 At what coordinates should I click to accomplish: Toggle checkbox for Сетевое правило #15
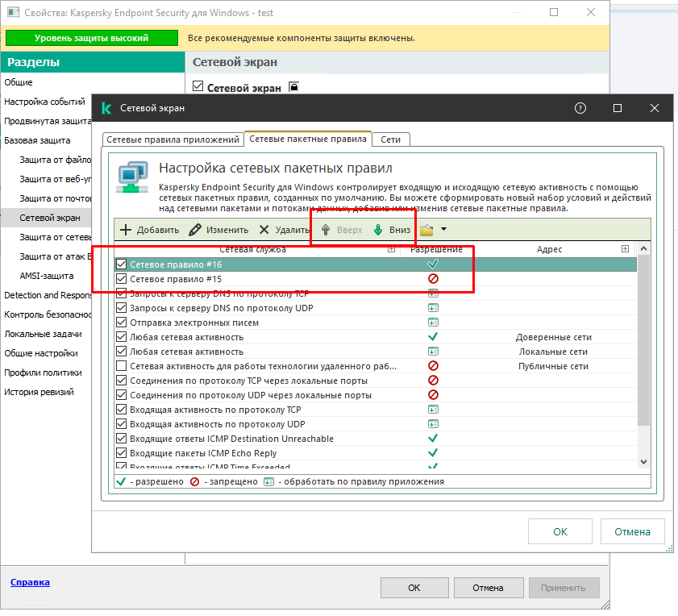click(x=122, y=279)
